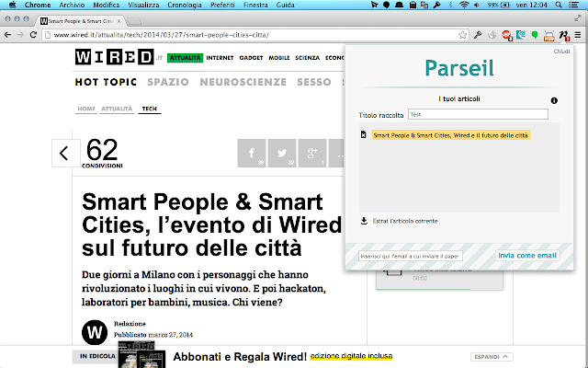Go back to previous page
Screen dimensions: 588x368
tap(7, 35)
